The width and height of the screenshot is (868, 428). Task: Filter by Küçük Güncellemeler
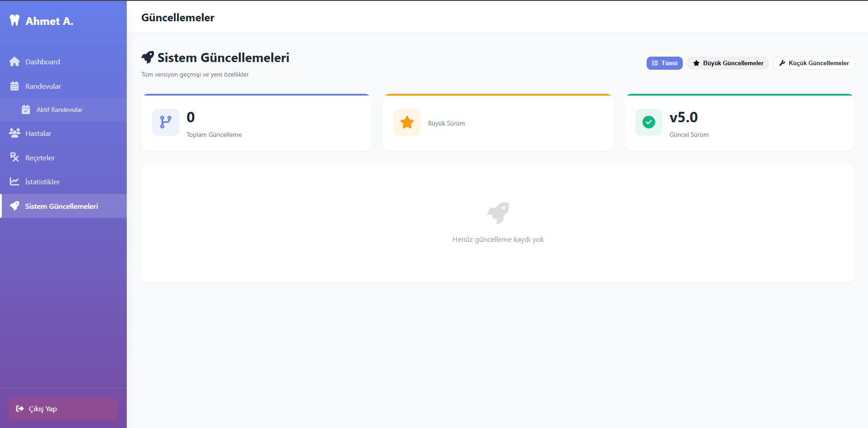tap(814, 63)
